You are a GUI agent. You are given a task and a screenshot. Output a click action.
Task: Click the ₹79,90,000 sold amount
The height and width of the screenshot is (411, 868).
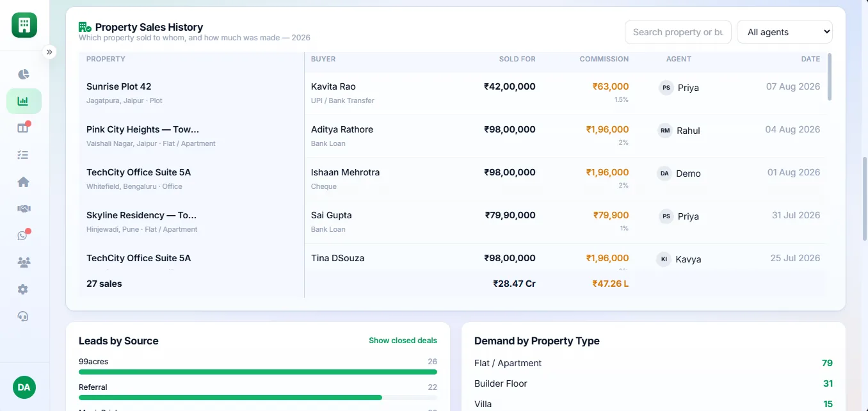click(x=510, y=215)
